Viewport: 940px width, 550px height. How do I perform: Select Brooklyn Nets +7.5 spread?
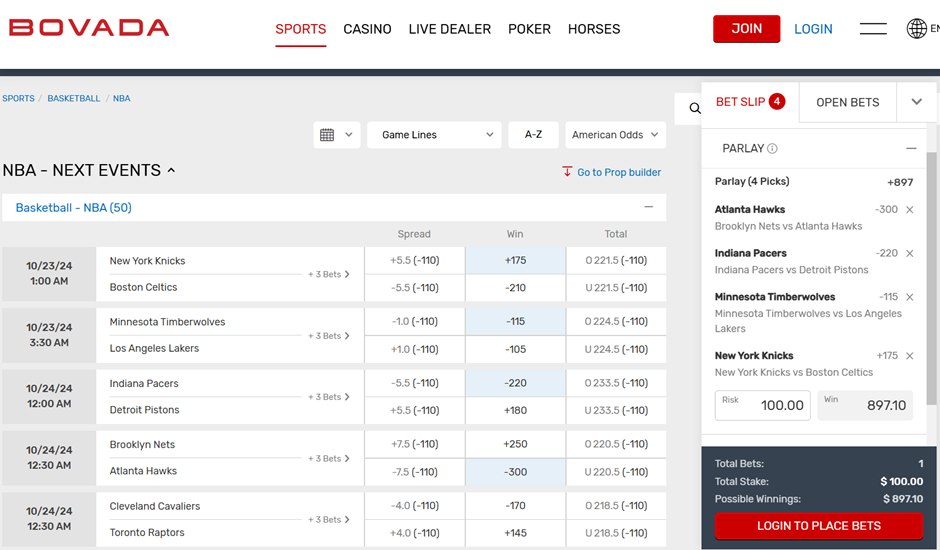(414, 444)
